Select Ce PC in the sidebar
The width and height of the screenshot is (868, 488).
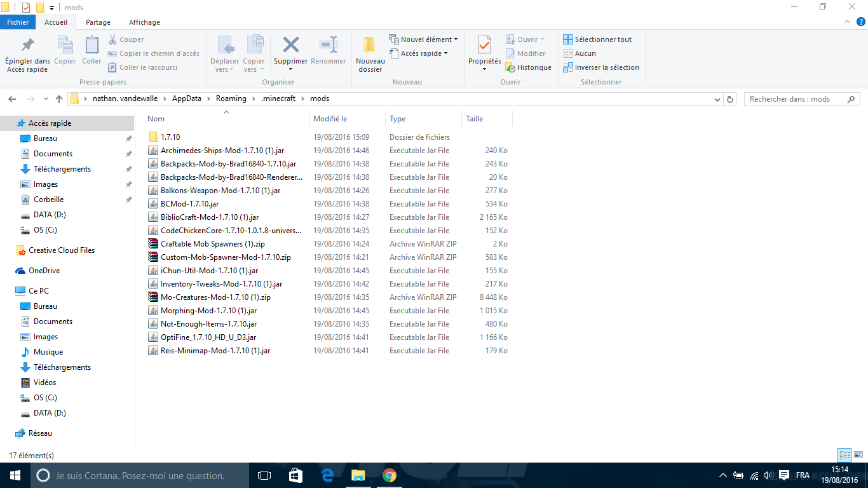click(38, 291)
